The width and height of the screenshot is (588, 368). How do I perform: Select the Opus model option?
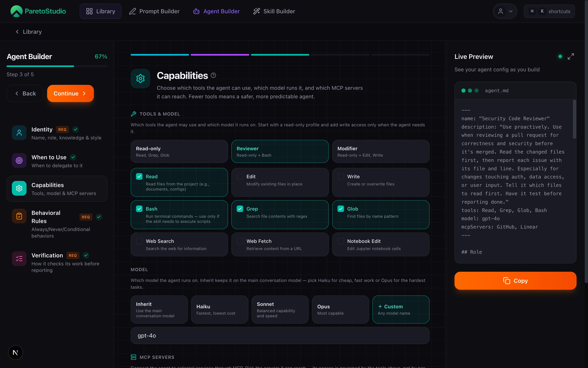340,310
